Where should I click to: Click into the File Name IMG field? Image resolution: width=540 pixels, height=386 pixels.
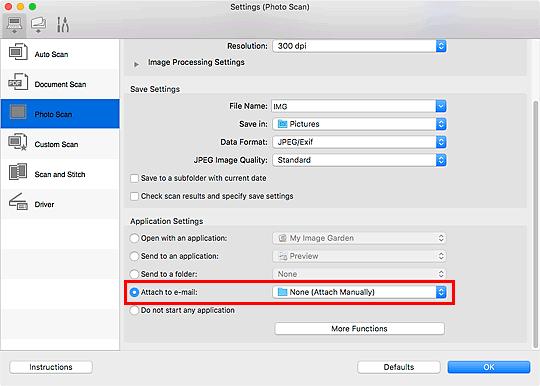pos(354,106)
